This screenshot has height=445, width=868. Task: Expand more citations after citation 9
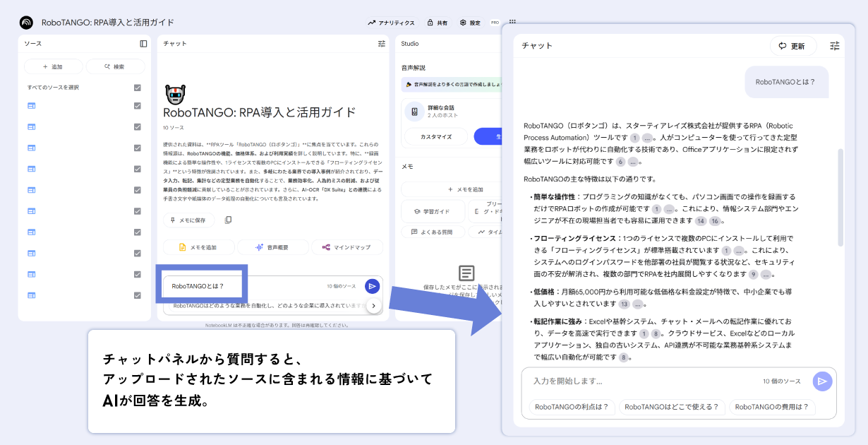point(766,274)
